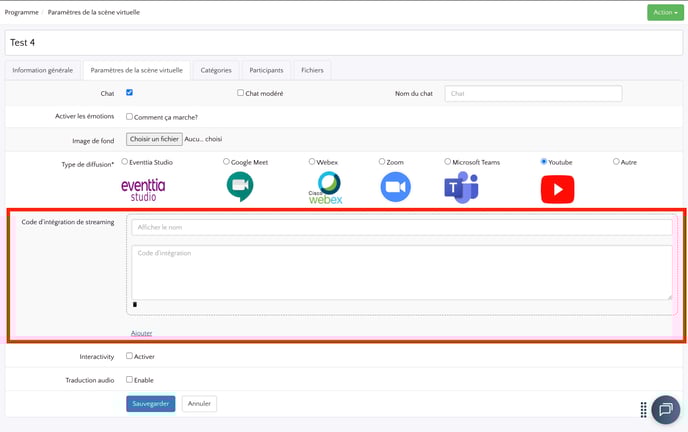Click the Code d'intégration text area
This screenshot has width=688, height=432.
[x=401, y=272]
